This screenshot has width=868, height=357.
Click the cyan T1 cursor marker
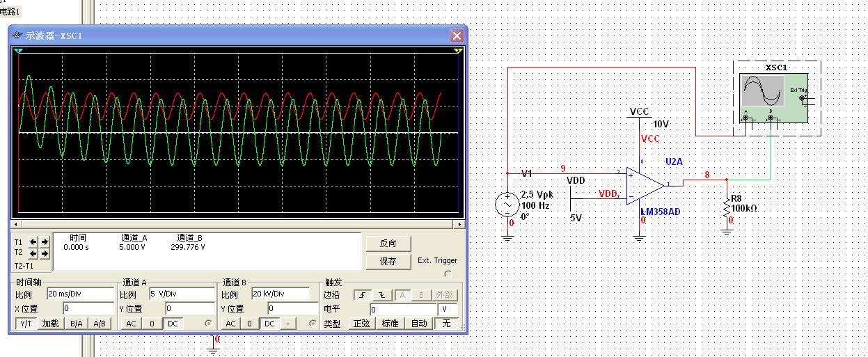[19, 51]
